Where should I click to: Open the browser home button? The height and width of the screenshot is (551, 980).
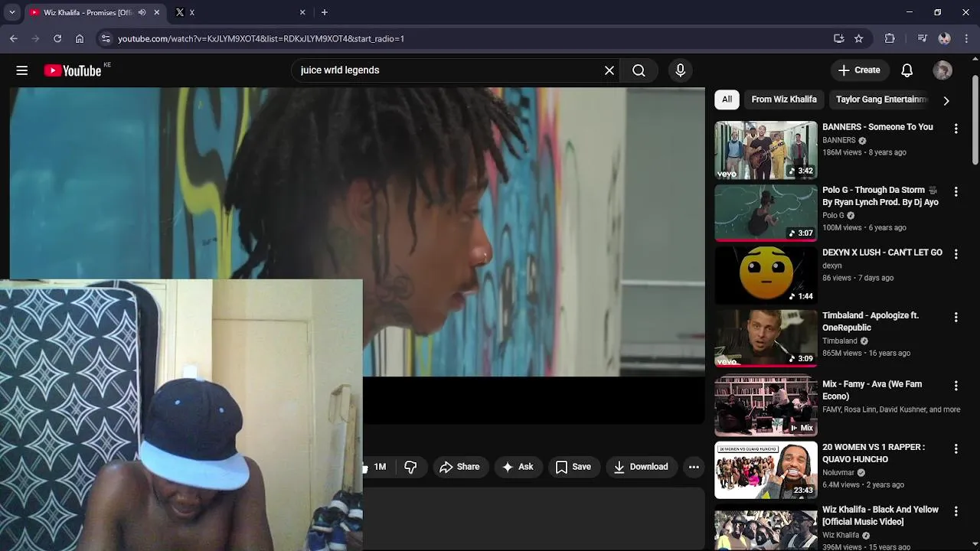click(x=80, y=38)
